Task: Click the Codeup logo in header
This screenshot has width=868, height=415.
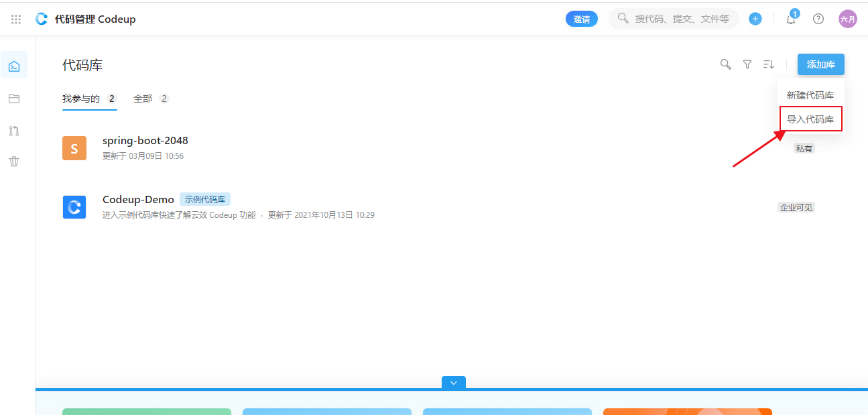Action: point(42,19)
